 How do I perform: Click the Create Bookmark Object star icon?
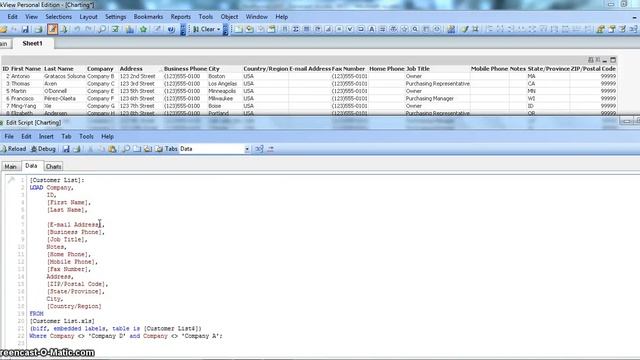coord(404,29)
